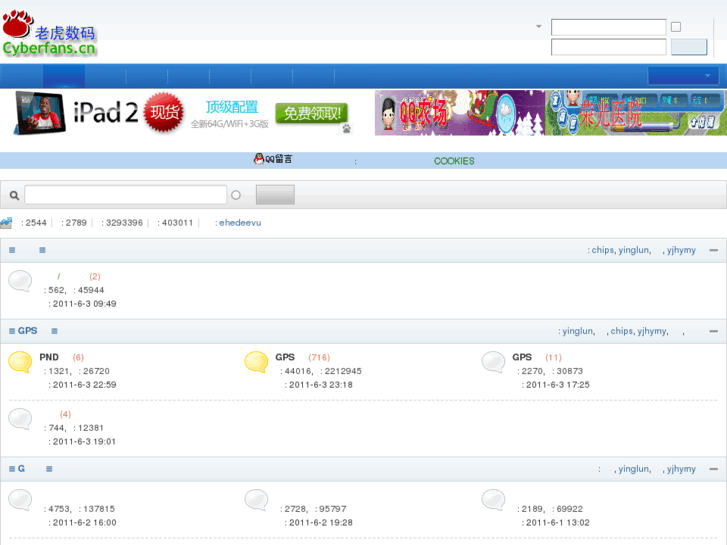Click the gray search submit button
Viewport: 727px width, 545px height.
(275, 195)
